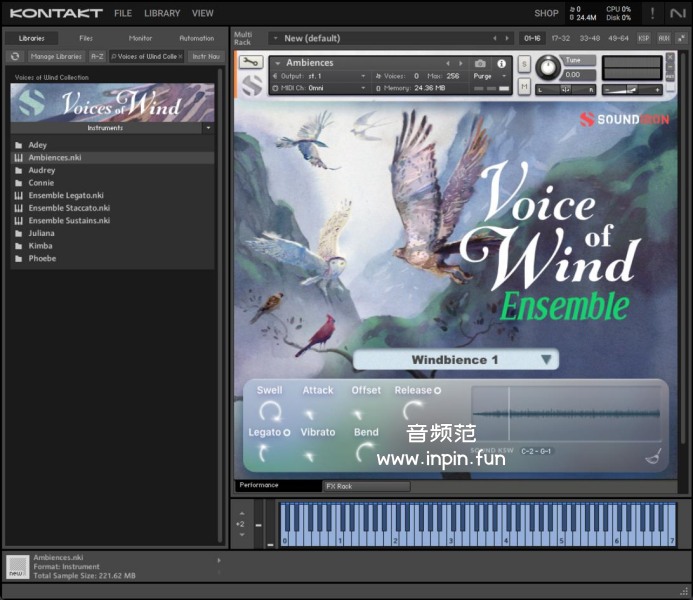
Task: Toggle the Legato switch indicator
Action: [287, 432]
